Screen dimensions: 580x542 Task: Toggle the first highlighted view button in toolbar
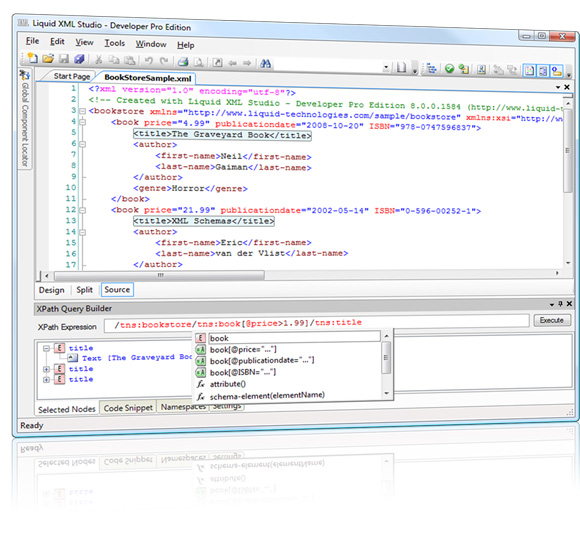[x=530, y=71]
